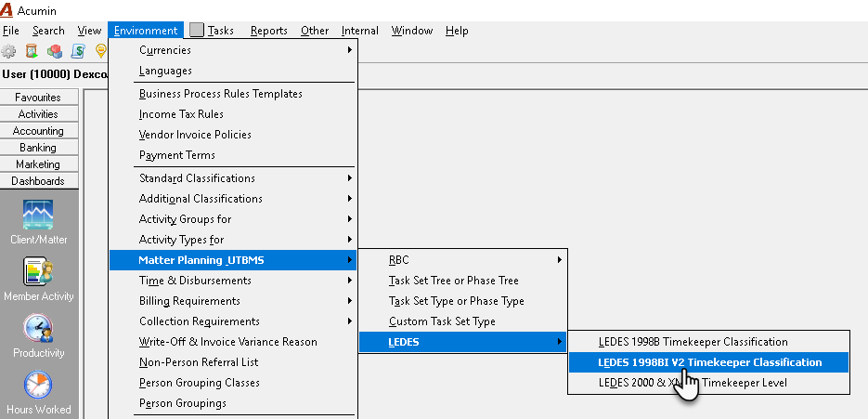Choose Write-Off & Invoice Variance Reason
The height and width of the screenshot is (419, 868).
tap(233, 342)
